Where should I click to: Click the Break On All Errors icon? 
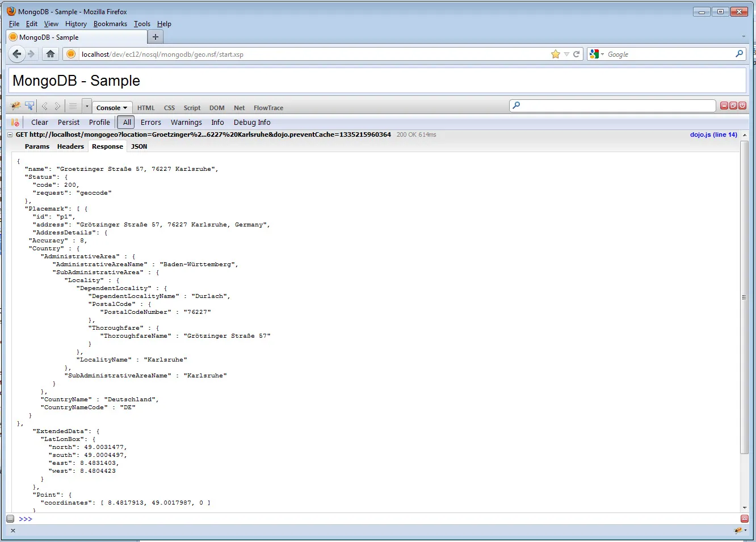tap(15, 123)
